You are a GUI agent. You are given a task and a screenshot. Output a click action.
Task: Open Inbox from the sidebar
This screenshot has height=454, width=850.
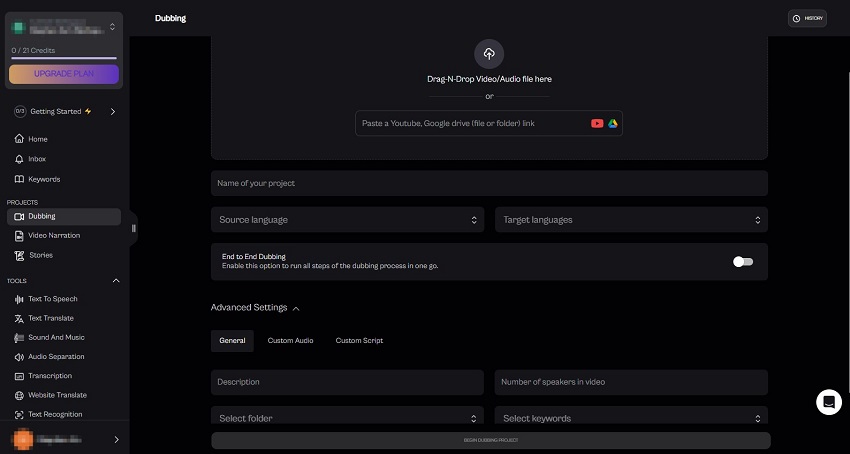click(37, 159)
